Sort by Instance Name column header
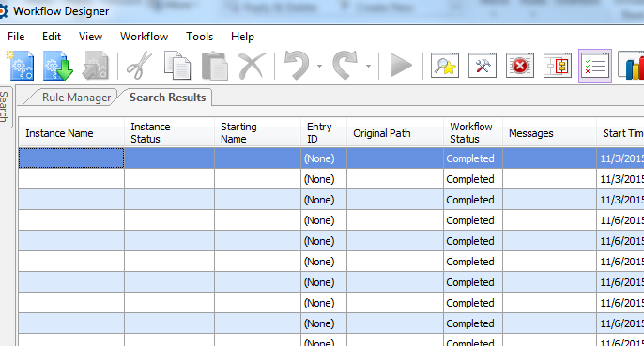The height and width of the screenshot is (346, 644). click(71, 133)
